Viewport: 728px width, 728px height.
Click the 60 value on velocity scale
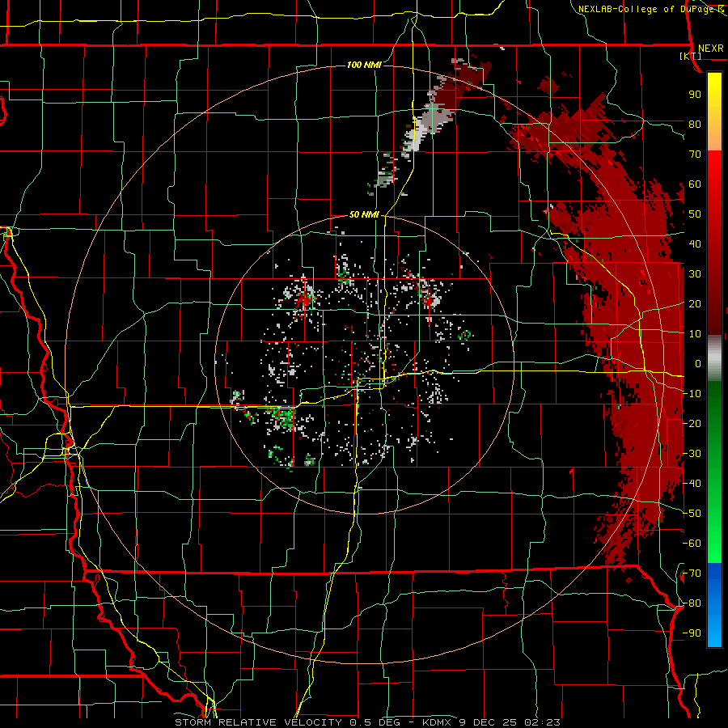click(x=695, y=184)
